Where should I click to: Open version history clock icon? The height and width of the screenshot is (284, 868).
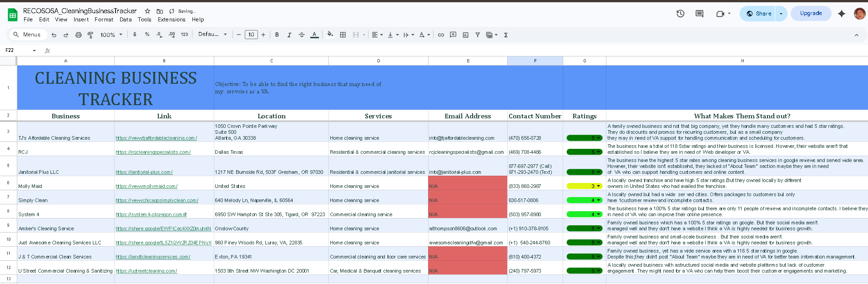[x=681, y=14]
